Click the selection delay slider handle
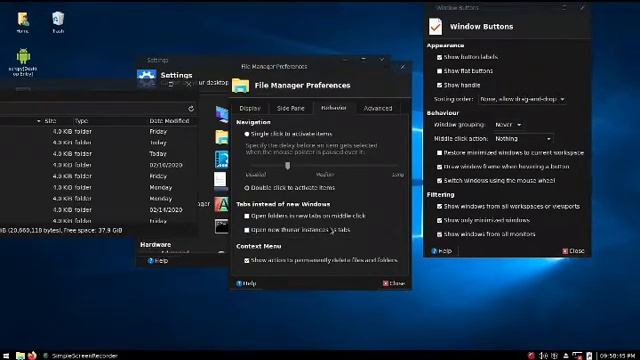Viewport: 640px width, 360px height. coord(287,165)
